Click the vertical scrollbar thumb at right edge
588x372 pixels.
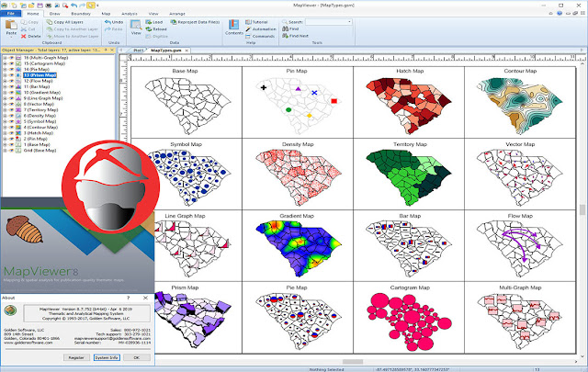tap(582, 209)
